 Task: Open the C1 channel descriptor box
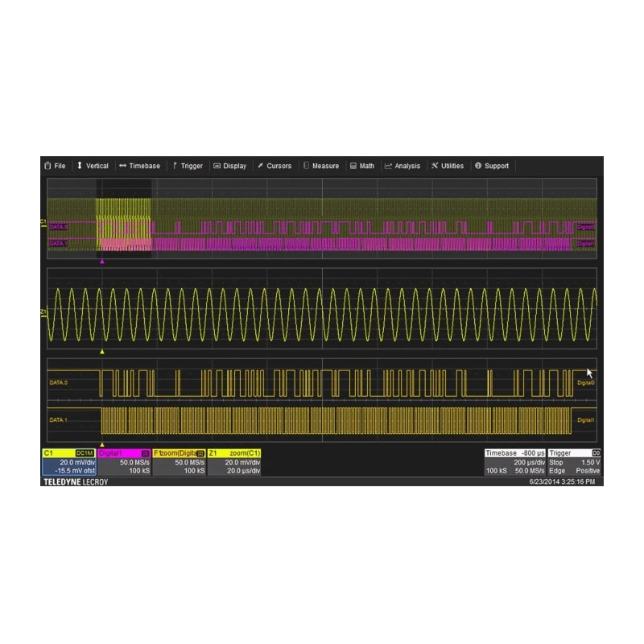pos(69,462)
